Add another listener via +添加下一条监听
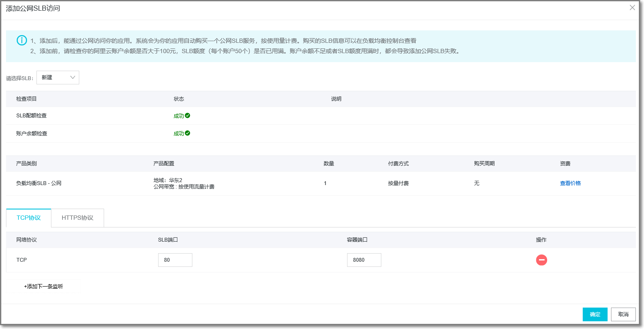Image resolution: width=644 pixels, height=329 pixels. point(43,286)
